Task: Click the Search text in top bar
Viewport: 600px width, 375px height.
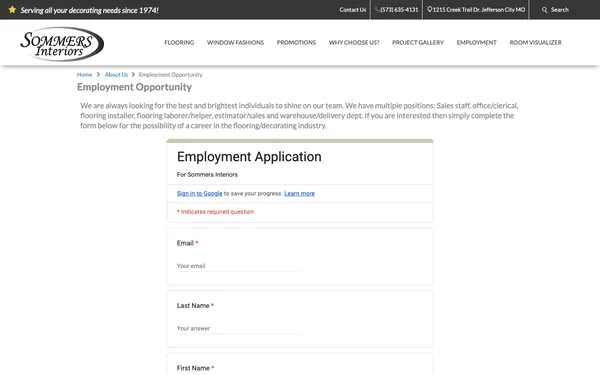Action: 559,10
